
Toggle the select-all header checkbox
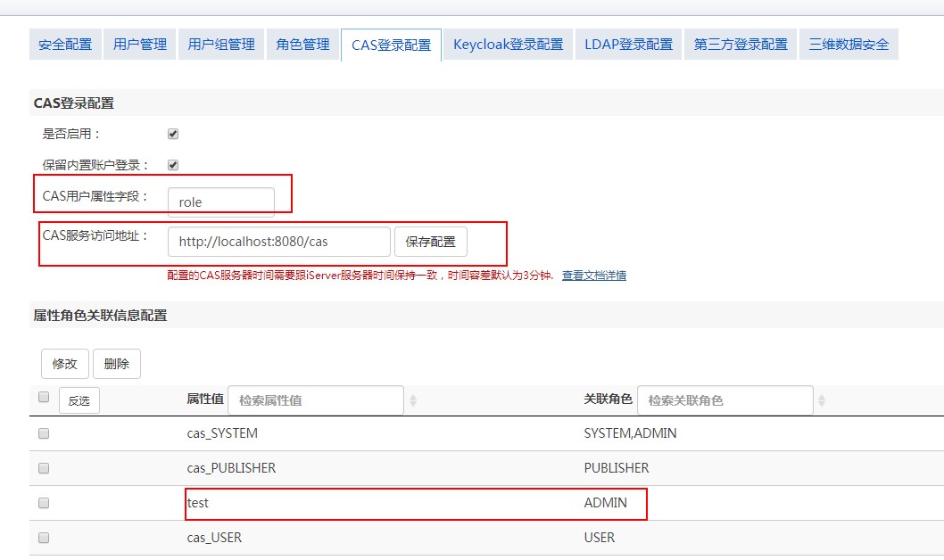44,398
